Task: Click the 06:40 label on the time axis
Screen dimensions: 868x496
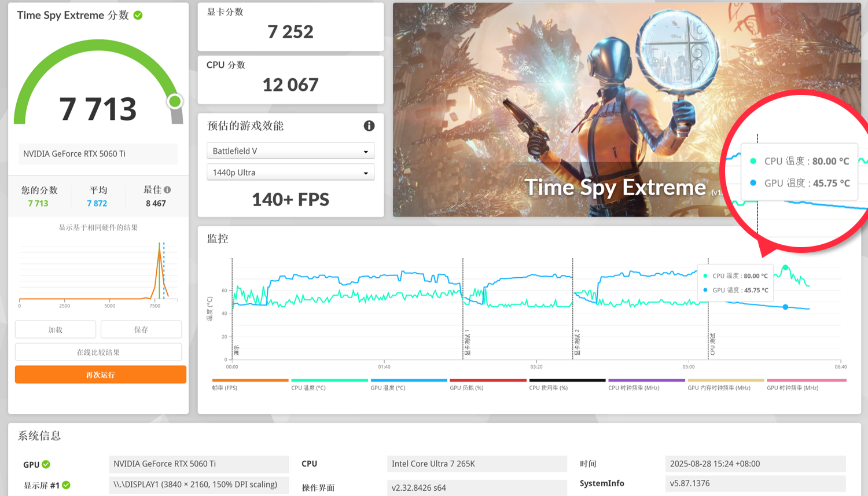Action: click(841, 366)
